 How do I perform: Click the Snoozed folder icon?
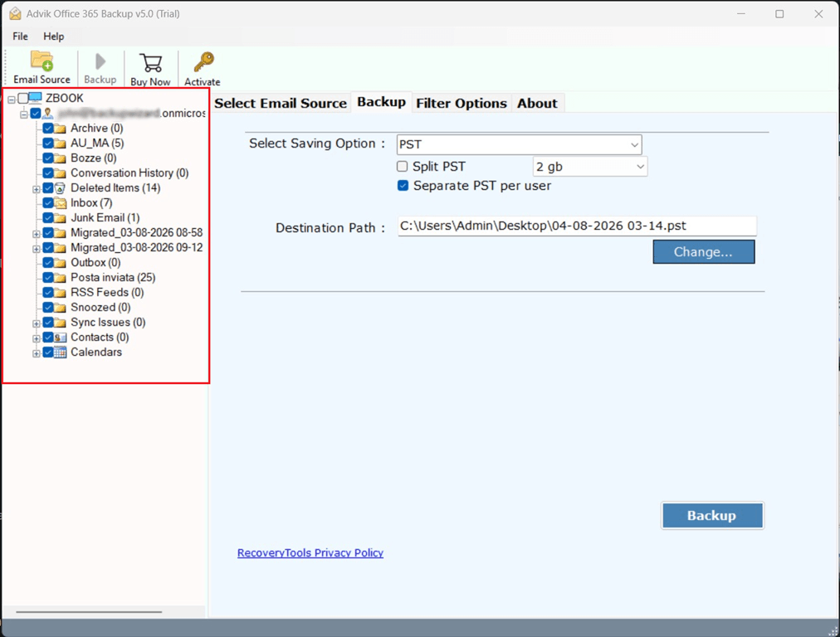click(x=60, y=308)
